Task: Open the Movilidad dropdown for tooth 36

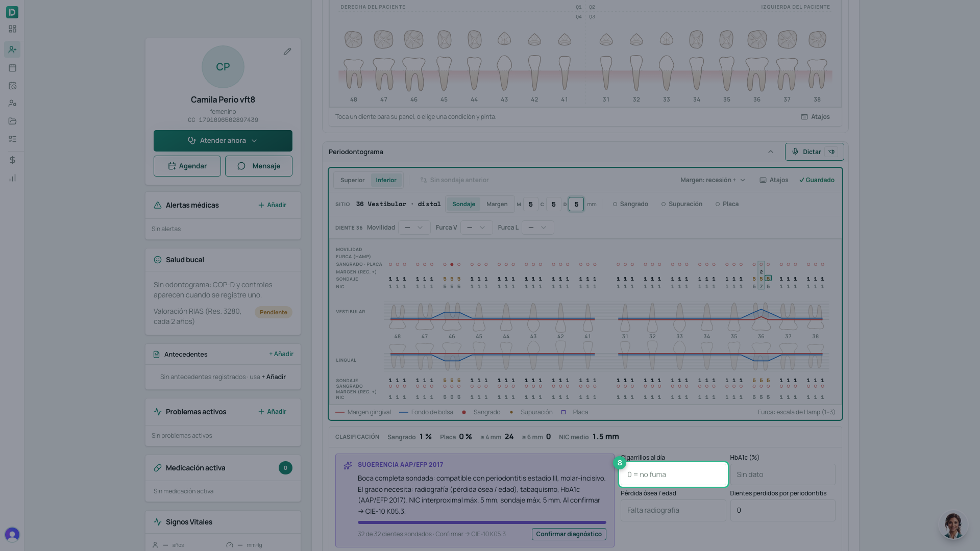Action: 414,228
